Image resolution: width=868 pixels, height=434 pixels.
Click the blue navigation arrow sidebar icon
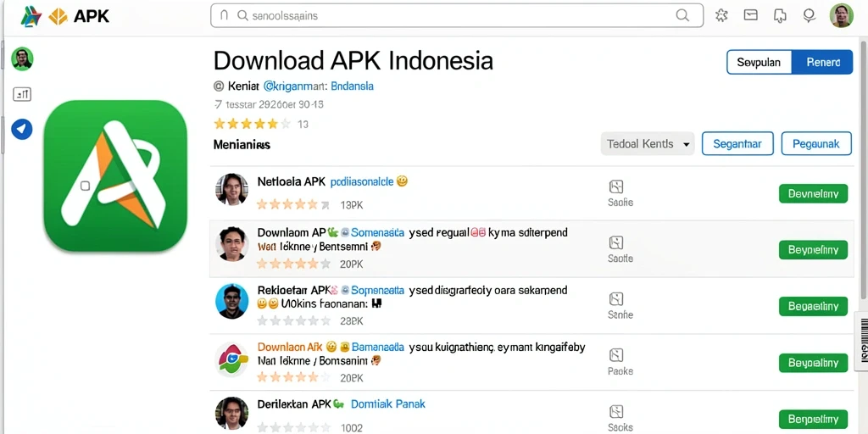pos(22,129)
